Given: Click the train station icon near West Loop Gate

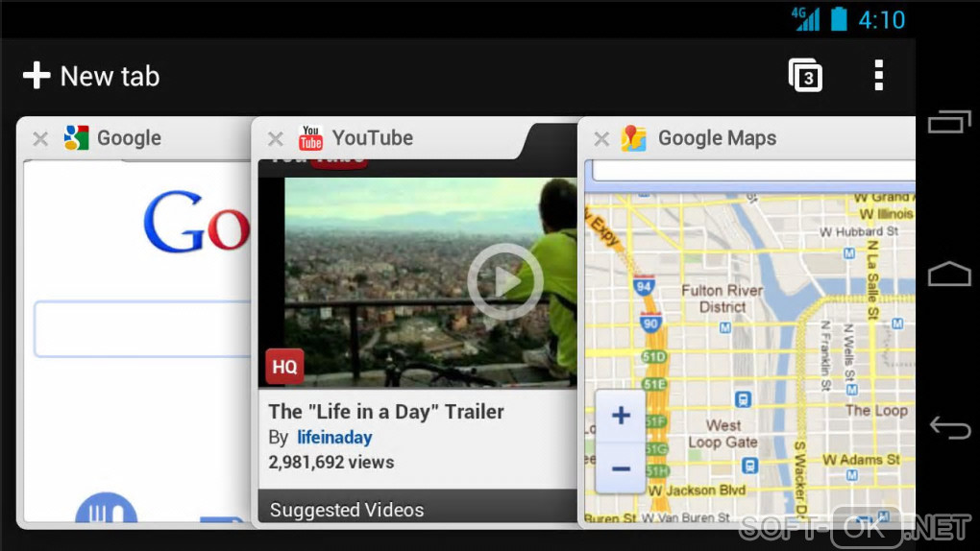Looking at the screenshot, I should coord(750,466).
